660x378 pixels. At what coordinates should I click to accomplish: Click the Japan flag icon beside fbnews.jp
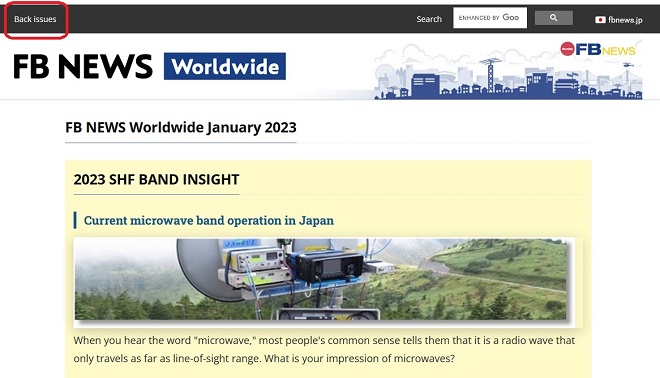pyautogui.click(x=600, y=19)
